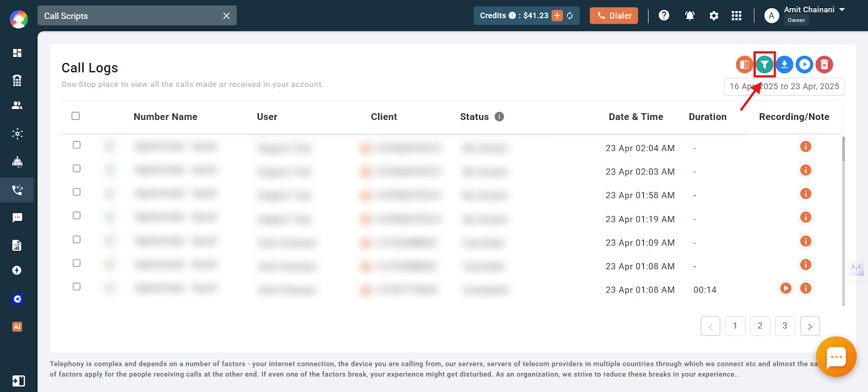The image size is (868, 392).
Task: Open the Dialer
Action: tap(614, 16)
